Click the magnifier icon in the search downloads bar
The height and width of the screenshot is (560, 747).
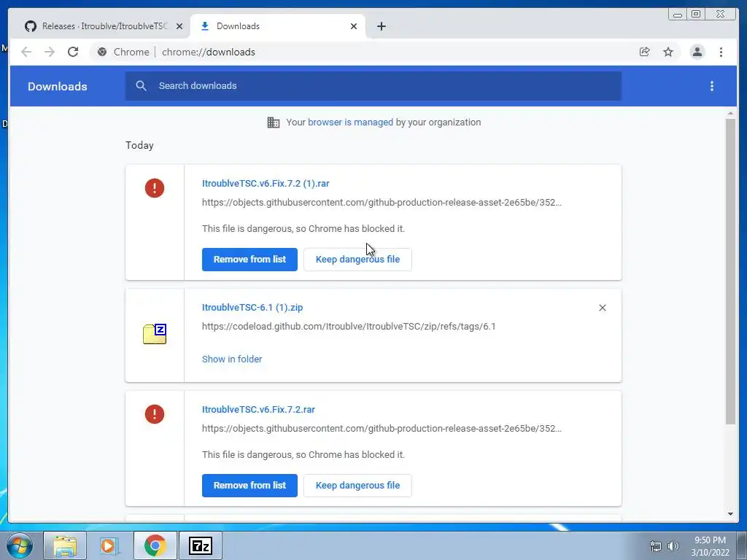(141, 86)
